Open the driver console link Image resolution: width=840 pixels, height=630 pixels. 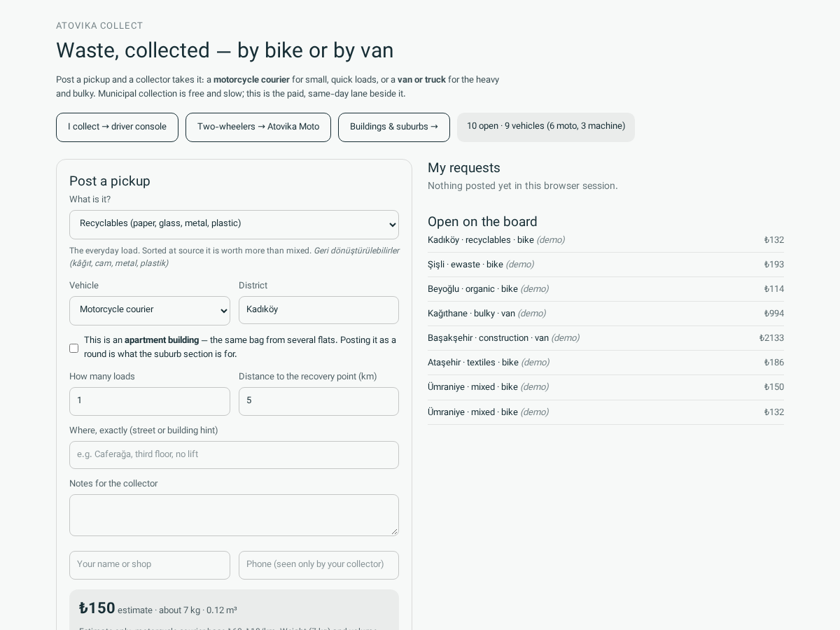pyautogui.click(x=117, y=127)
